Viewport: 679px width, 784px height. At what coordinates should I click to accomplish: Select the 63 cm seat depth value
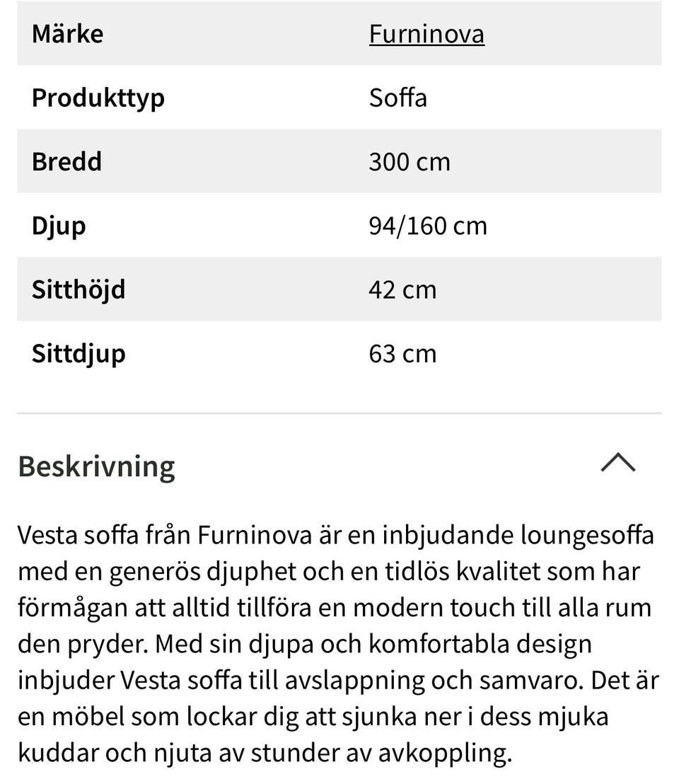(402, 353)
